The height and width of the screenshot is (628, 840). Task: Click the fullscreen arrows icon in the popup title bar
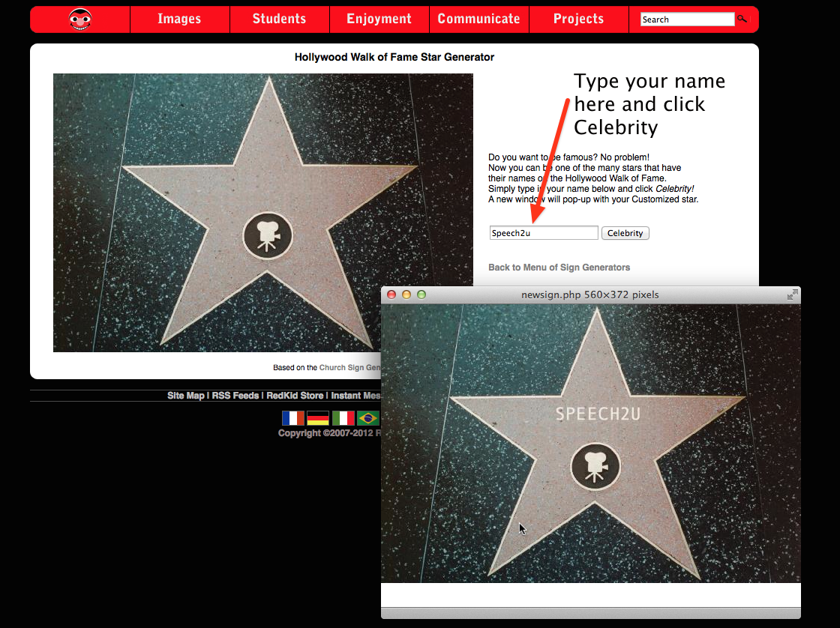pyautogui.click(x=792, y=295)
